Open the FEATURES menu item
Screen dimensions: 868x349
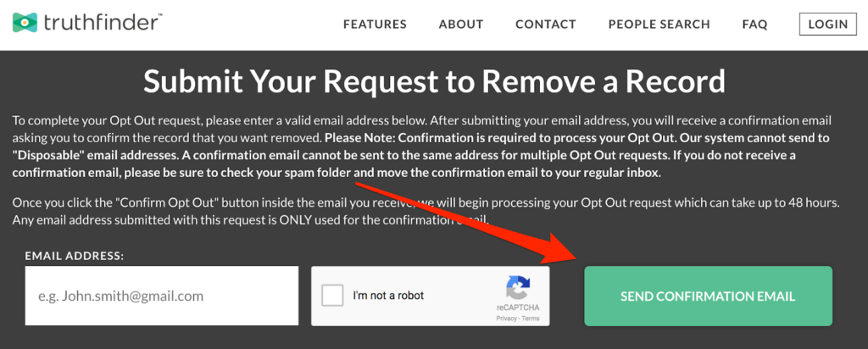pos(375,25)
